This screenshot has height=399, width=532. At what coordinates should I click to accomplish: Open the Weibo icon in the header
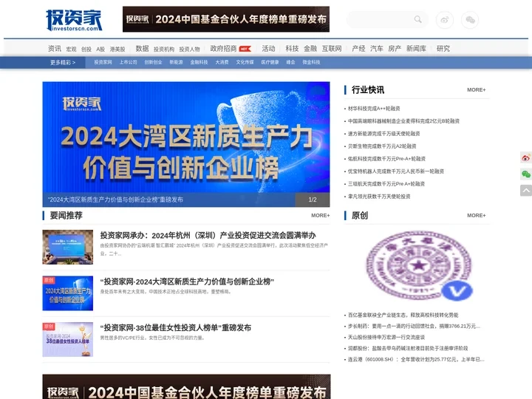click(x=445, y=20)
